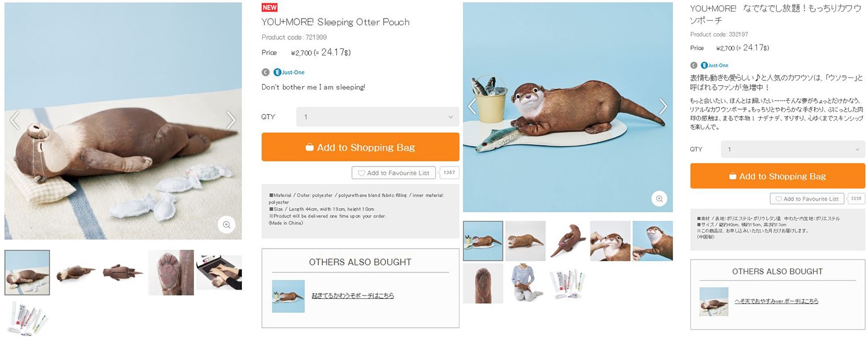
Task: Show next image of sleeping otter
Action: [231, 120]
